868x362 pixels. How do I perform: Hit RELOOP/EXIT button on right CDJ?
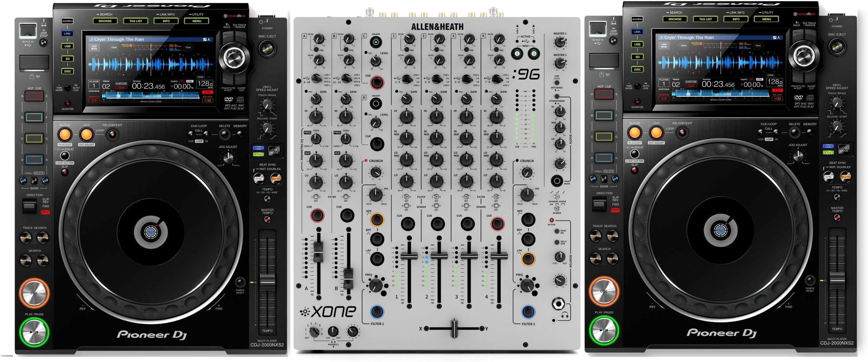(682, 133)
